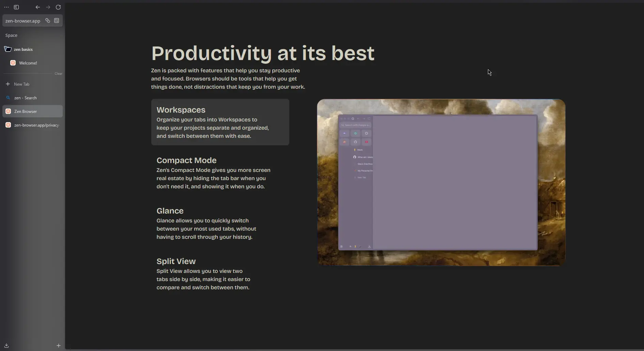Switch to the zen - Search tab
This screenshot has width=644, height=351.
(32, 98)
